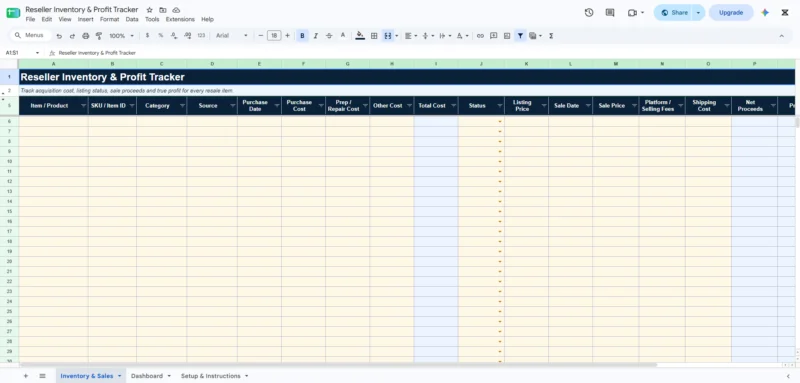Open text rotation options
800x383 pixels.
462,36
